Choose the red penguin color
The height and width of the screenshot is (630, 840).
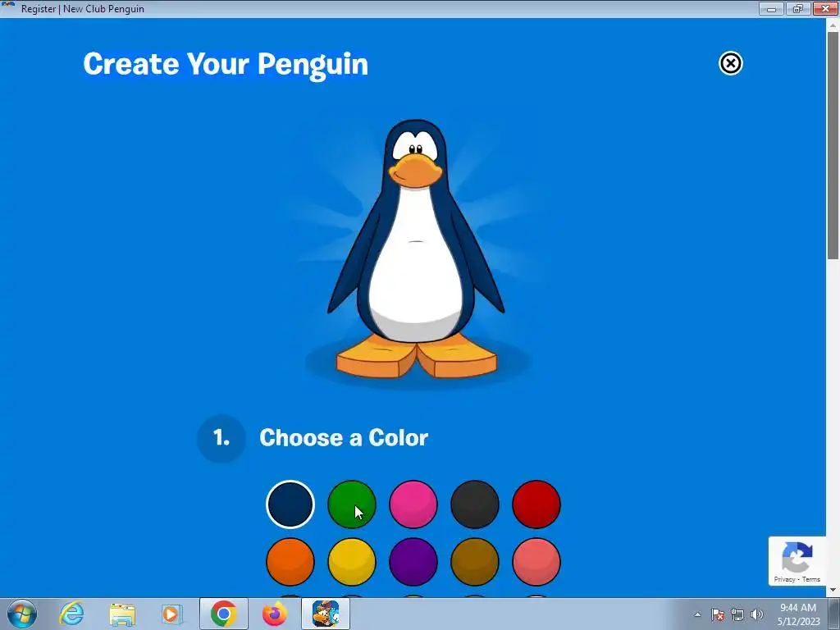[536, 504]
